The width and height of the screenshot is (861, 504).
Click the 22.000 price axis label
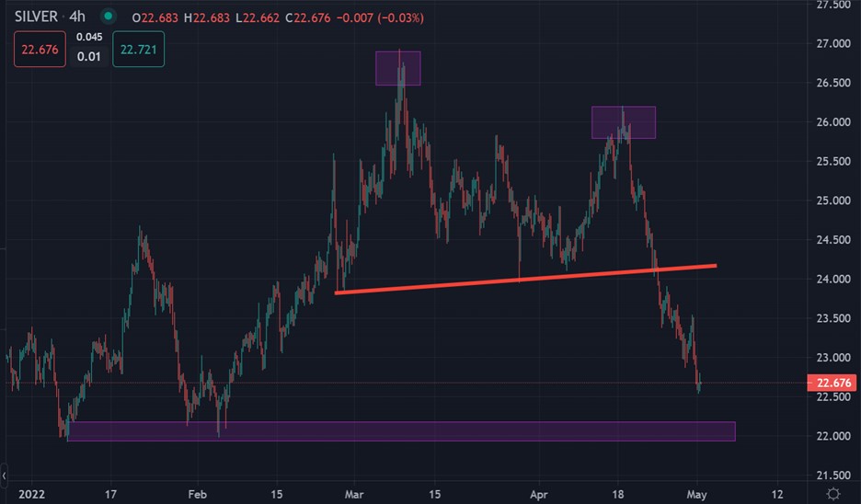pos(833,436)
